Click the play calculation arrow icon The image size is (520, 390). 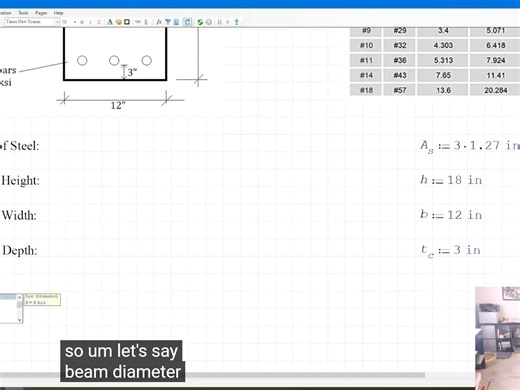click(x=228, y=22)
